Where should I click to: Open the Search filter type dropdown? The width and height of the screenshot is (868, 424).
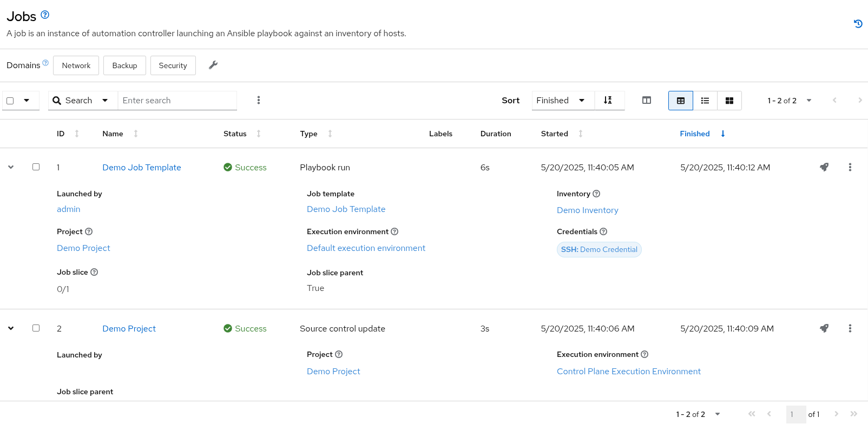click(x=82, y=101)
